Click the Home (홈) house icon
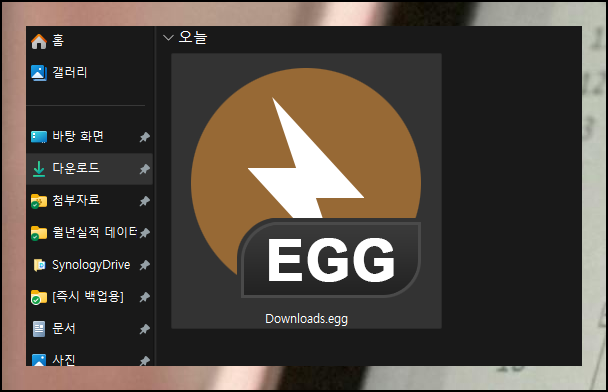Viewport: 608px width, 392px height. click(x=39, y=41)
